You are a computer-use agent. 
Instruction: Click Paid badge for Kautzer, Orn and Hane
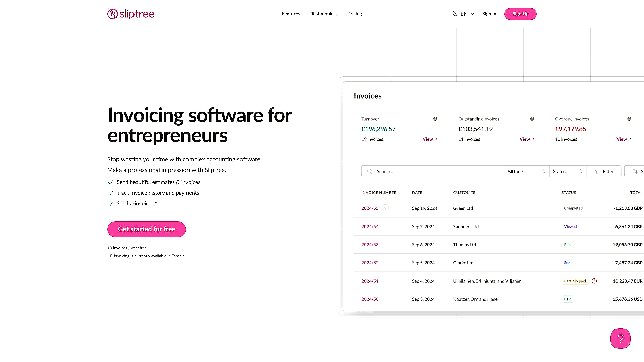[x=568, y=299]
